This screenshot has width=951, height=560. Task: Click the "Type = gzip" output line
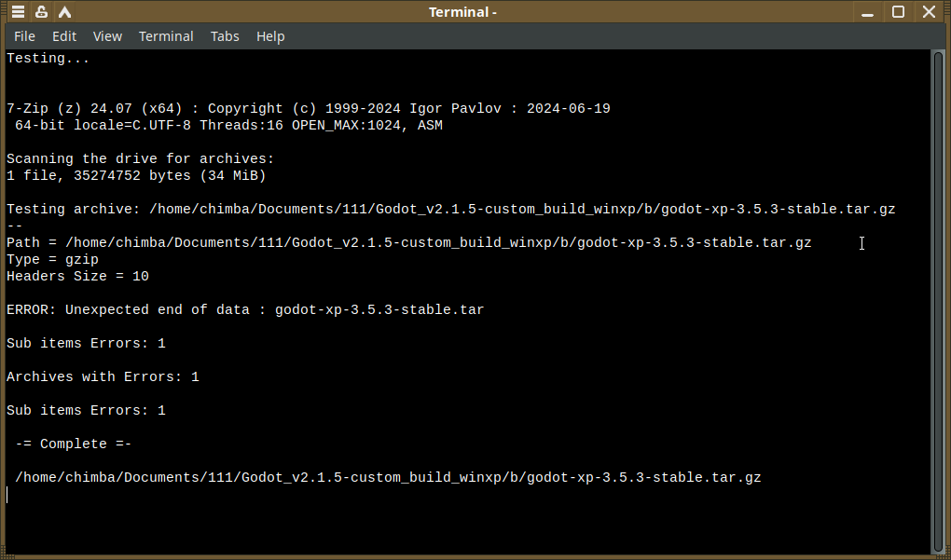coord(52,259)
